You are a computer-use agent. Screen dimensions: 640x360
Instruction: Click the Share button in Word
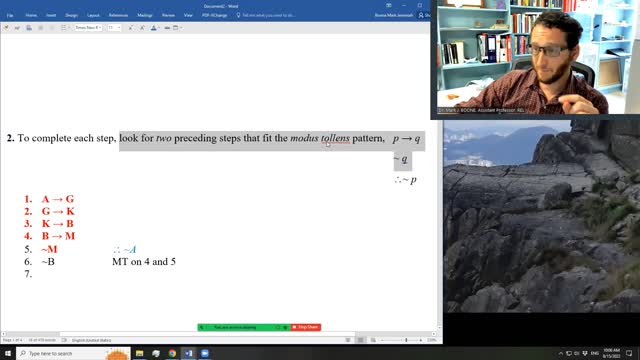(424, 15)
